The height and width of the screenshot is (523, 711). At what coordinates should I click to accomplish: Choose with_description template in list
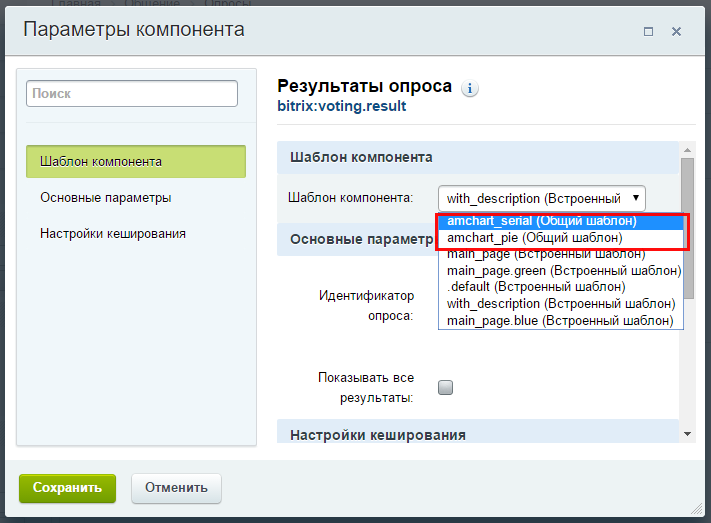coord(560,303)
